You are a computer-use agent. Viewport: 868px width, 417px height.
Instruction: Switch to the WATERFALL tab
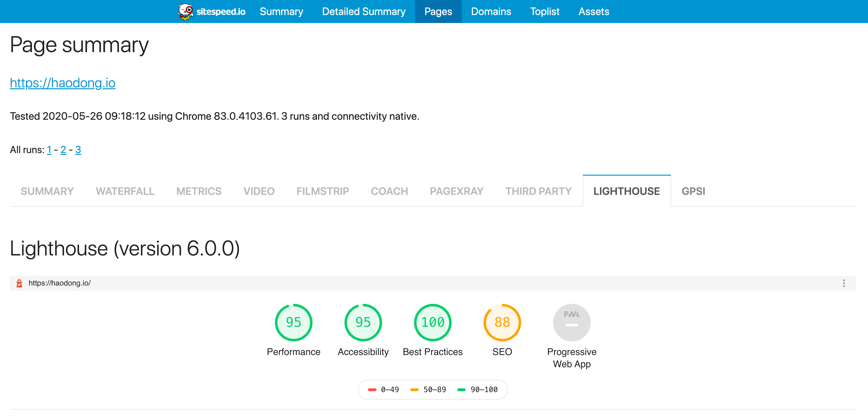(x=125, y=191)
